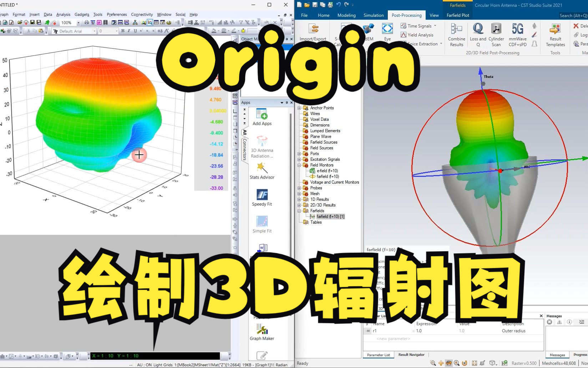Switch to Connectors tab in Apps panel
The height and width of the screenshot is (368, 588).
click(x=245, y=149)
